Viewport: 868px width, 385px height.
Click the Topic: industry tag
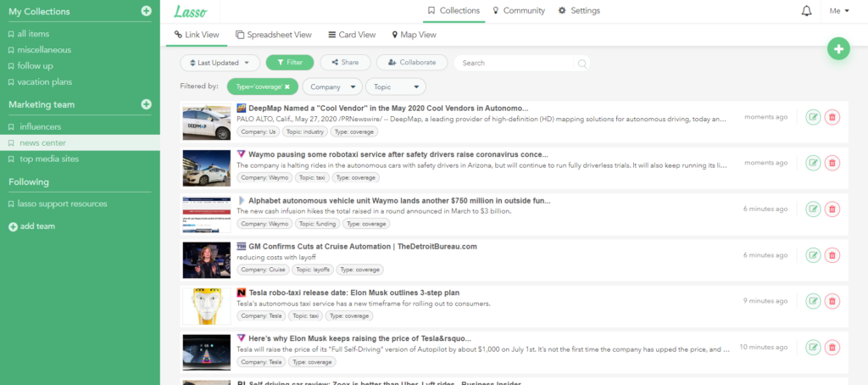[305, 131]
